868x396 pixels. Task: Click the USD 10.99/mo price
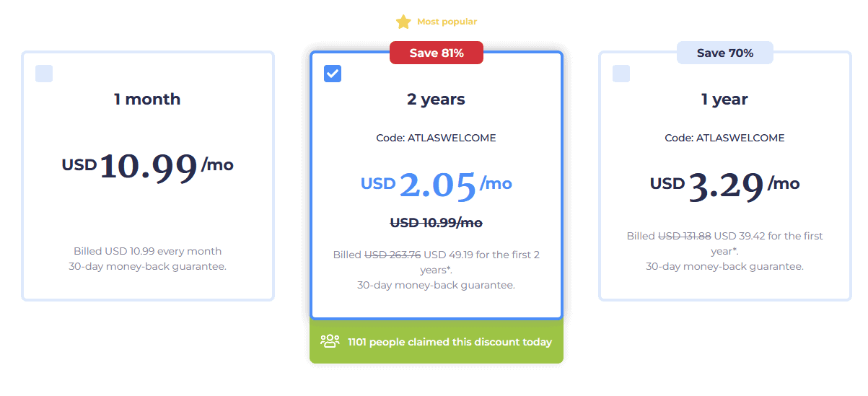(148, 166)
